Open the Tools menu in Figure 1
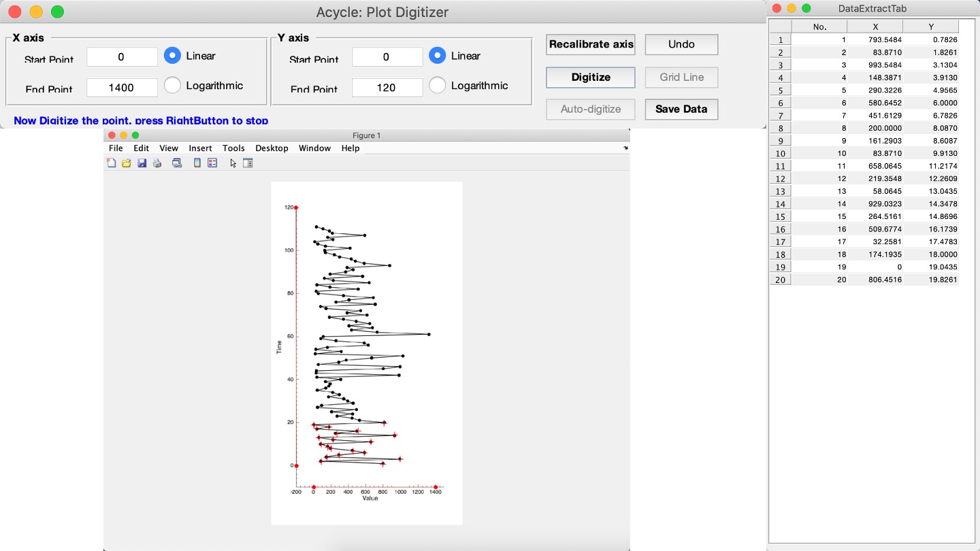980x551 pixels. click(x=233, y=148)
